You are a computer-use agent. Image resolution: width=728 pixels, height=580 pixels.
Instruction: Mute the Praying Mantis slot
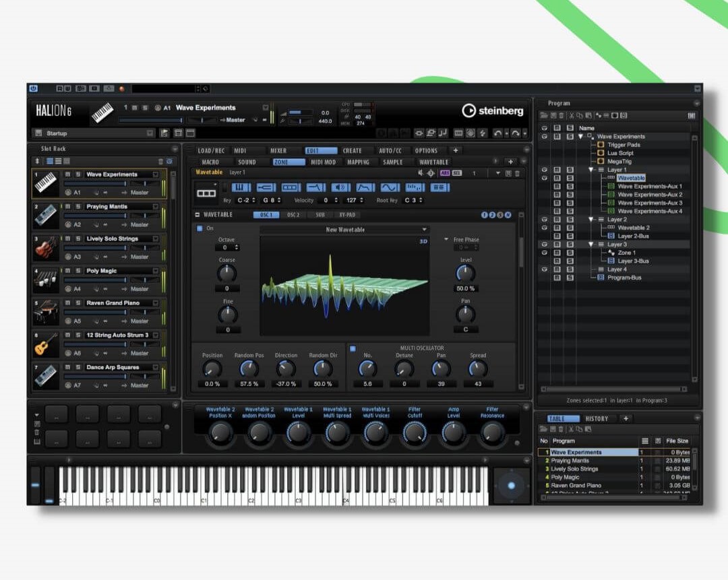click(67, 207)
